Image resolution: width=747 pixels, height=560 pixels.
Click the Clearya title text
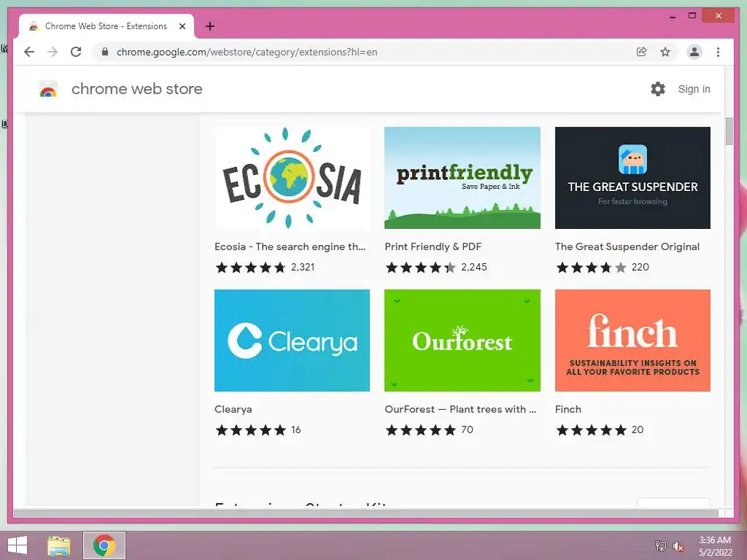(233, 409)
